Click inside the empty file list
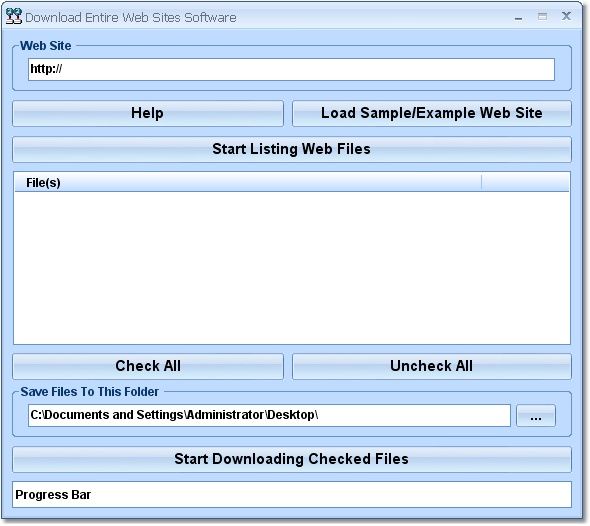Screen dimensions: 590x526 tap(292, 268)
